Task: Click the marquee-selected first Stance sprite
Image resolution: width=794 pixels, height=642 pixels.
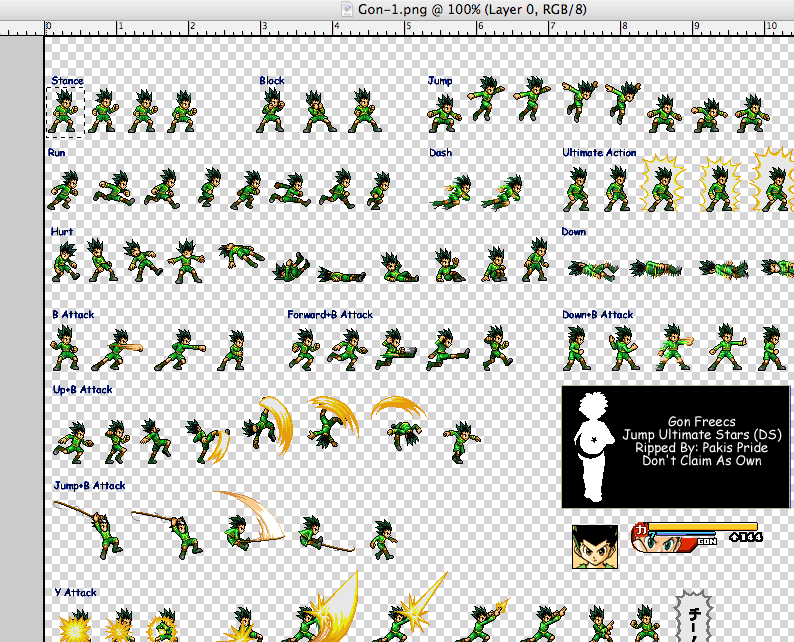Action: click(x=65, y=112)
